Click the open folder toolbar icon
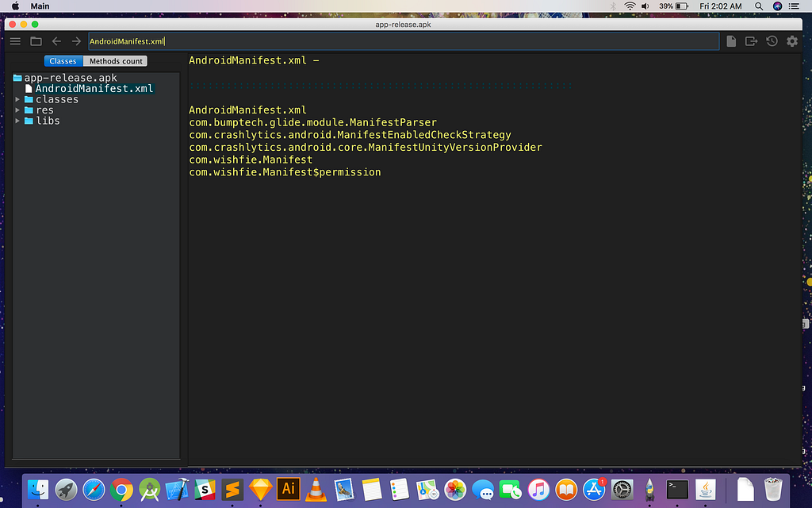Viewport: 812px width, 508px height. coord(36,41)
